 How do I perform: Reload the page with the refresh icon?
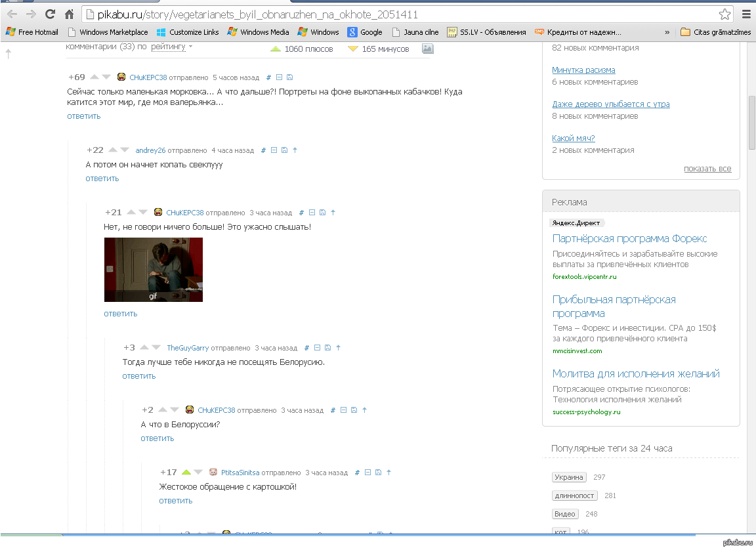tap(50, 14)
